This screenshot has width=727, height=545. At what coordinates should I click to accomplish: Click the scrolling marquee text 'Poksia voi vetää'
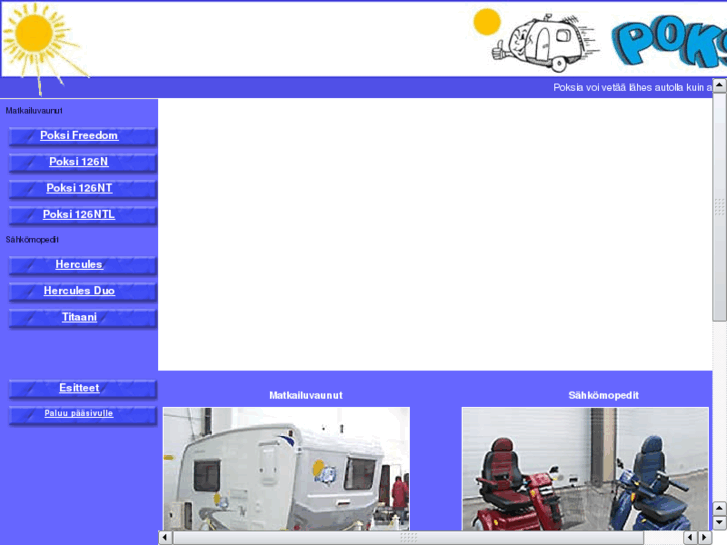click(x=632, y=88)
